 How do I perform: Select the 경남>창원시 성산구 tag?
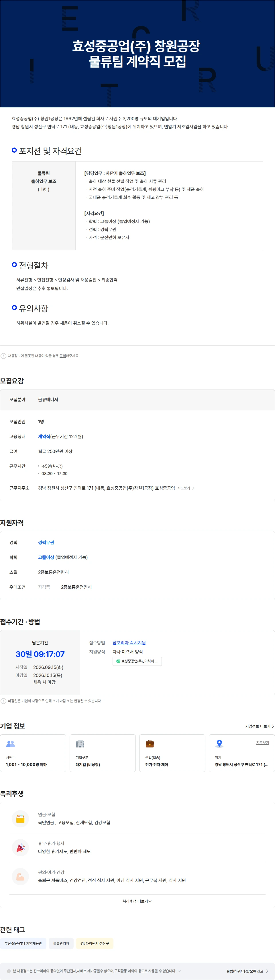(95, 943)
